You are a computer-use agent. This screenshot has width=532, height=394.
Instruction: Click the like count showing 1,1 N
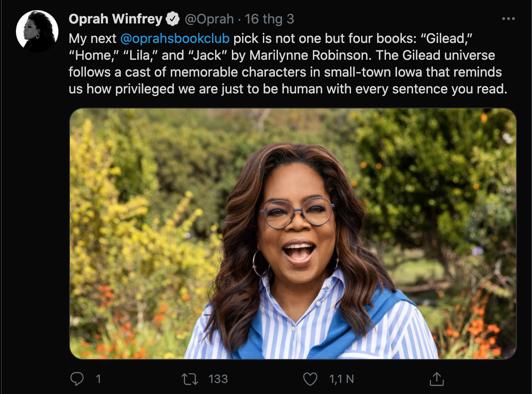tap(340, 379)
